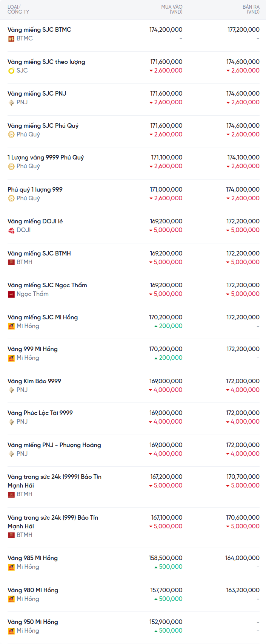266x644 pixels.
Task: Click the yellow SJC ring logo
Action: [11, 71]
